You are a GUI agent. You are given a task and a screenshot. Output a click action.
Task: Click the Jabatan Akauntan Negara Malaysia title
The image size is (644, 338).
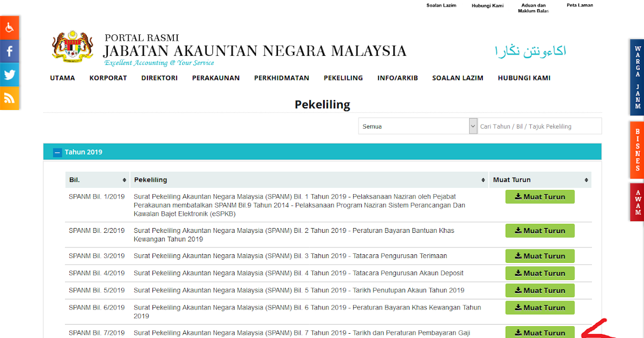[255, 51]
